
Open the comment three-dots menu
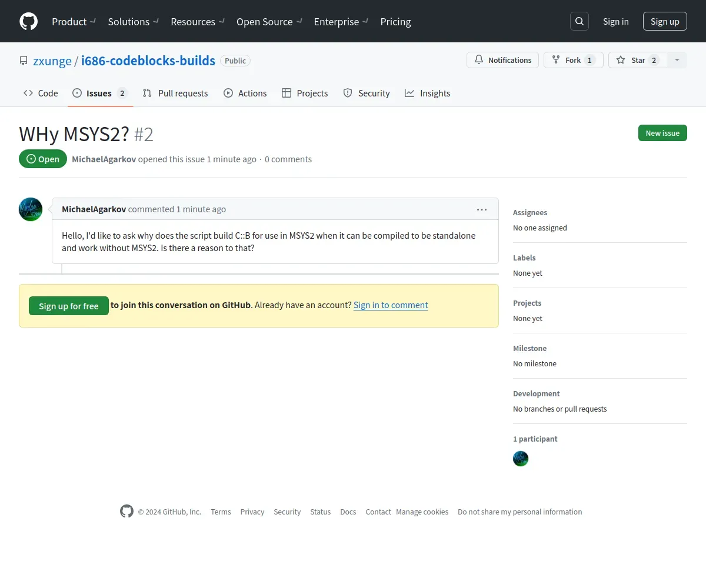482,209
